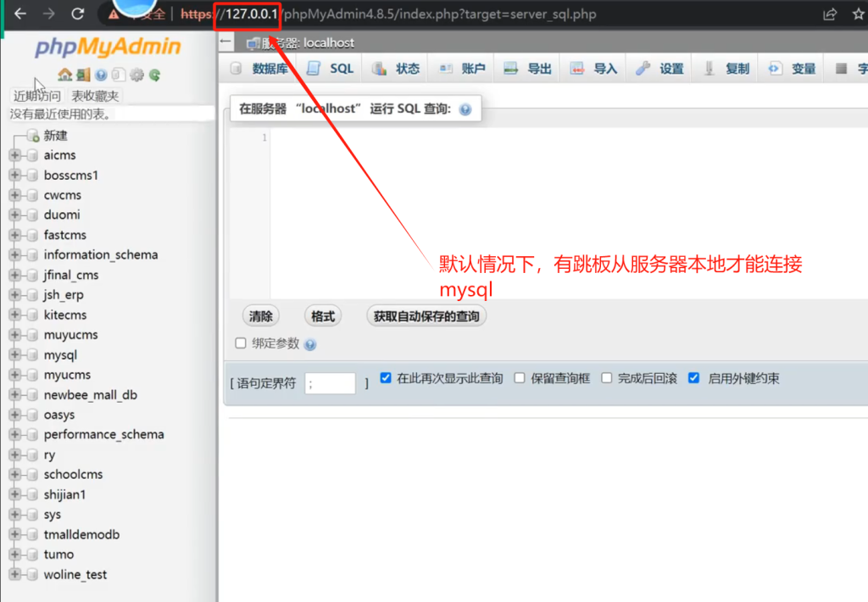Open the muyucms database
868x602 pixels.
click(x=71, y=335)
